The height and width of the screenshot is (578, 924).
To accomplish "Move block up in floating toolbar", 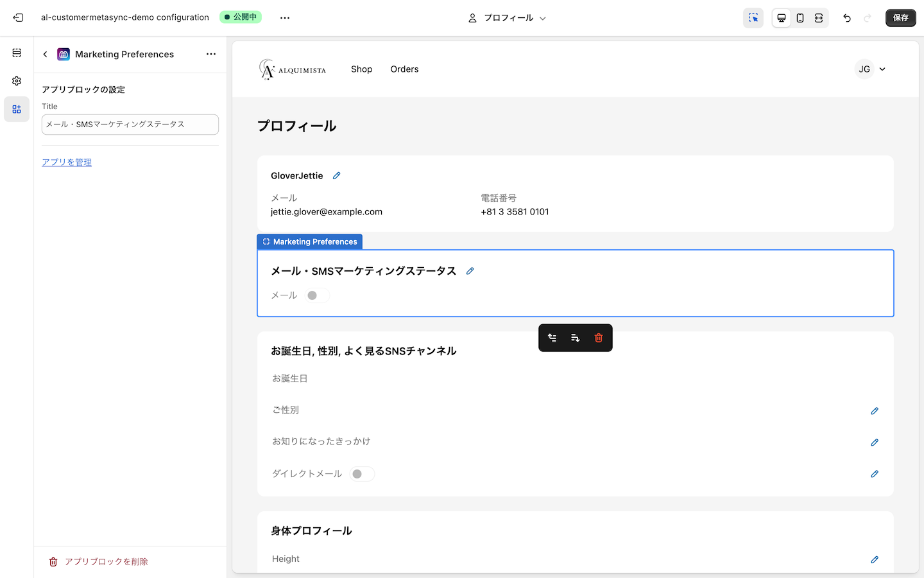I will point(552,338).
